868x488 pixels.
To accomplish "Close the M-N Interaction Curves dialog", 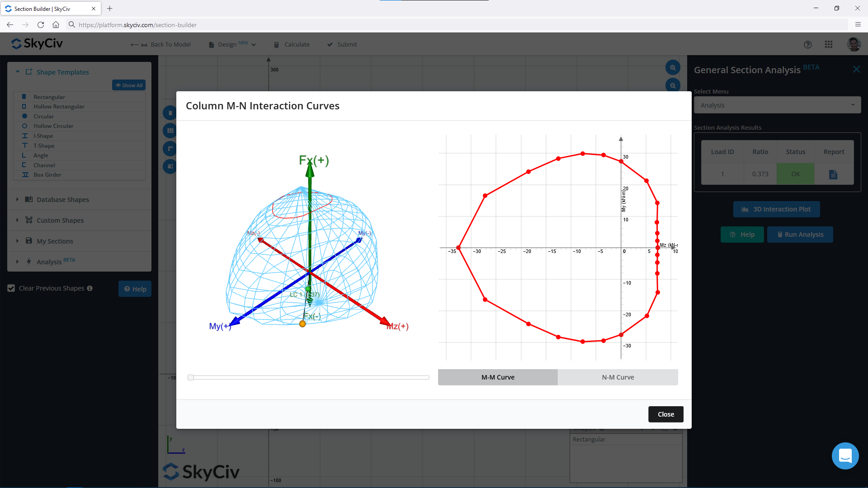I will pos(666,414).
